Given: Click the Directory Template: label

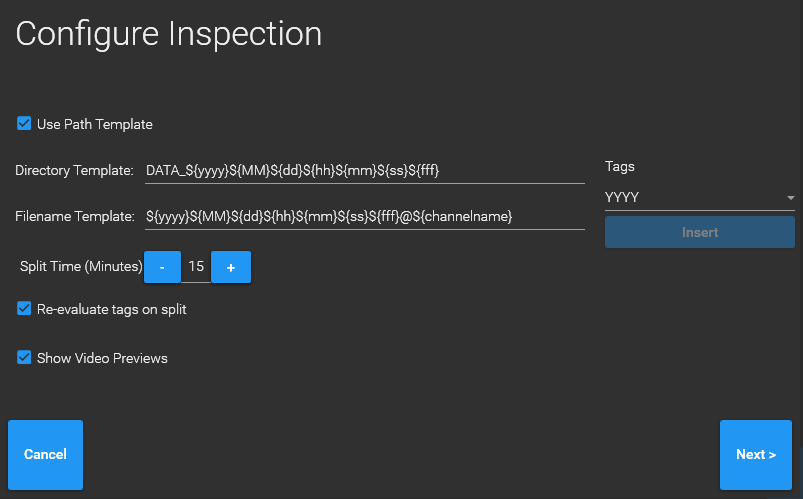Looking at the screenshot, I should (x=74, y=171).
